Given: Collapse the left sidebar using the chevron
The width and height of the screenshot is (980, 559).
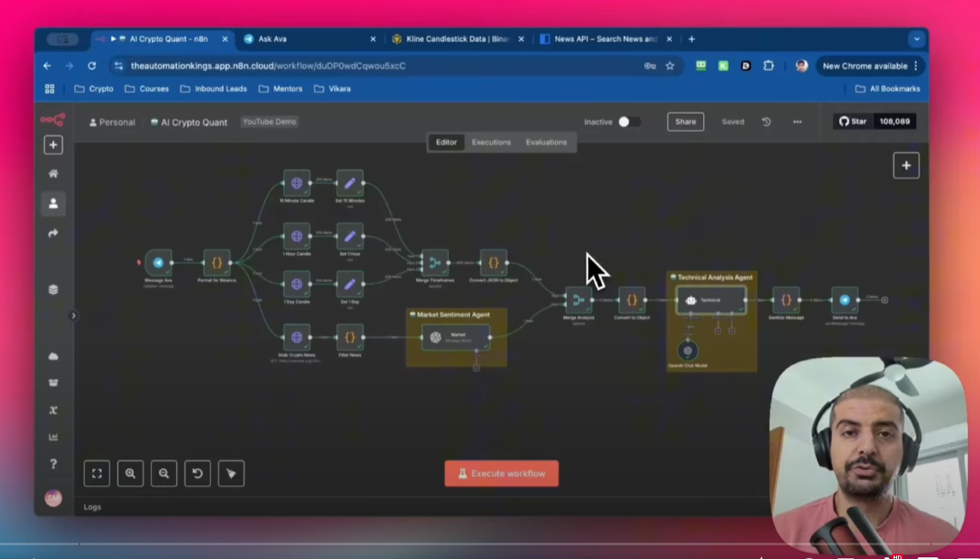Looking at the screenshot, I should click(x=73, y=315).
